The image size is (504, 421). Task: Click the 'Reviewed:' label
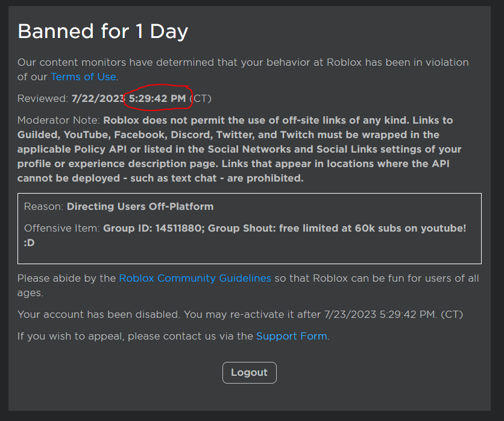(43, 98)
